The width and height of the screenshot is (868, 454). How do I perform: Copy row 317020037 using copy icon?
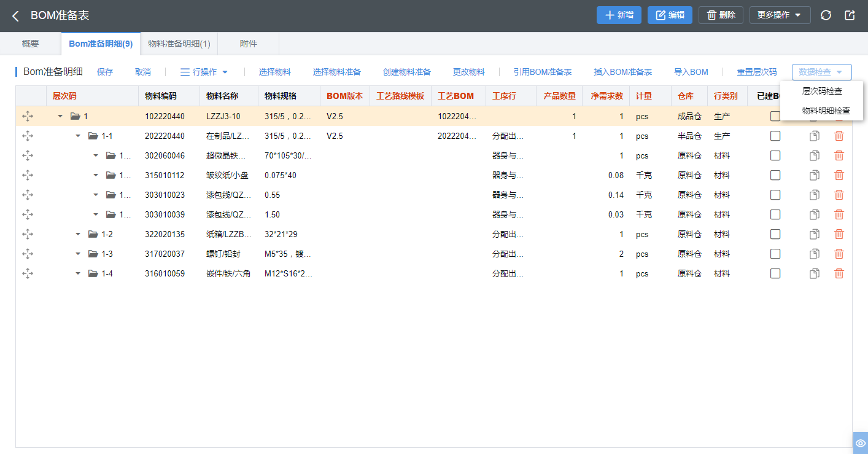[815, 254]
